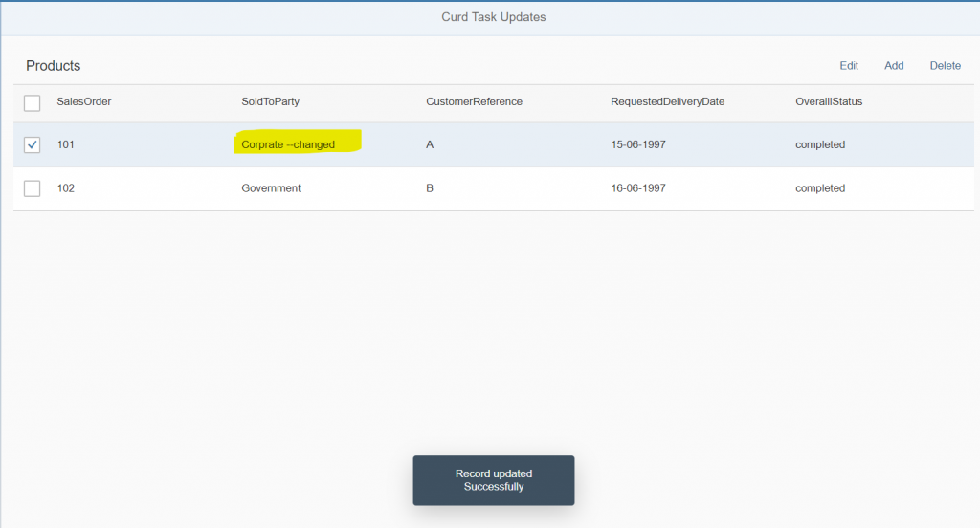Screen dimensions: 980x528
Task: Toggle the select-all checkbox in table header
Action: click(32, 102)
